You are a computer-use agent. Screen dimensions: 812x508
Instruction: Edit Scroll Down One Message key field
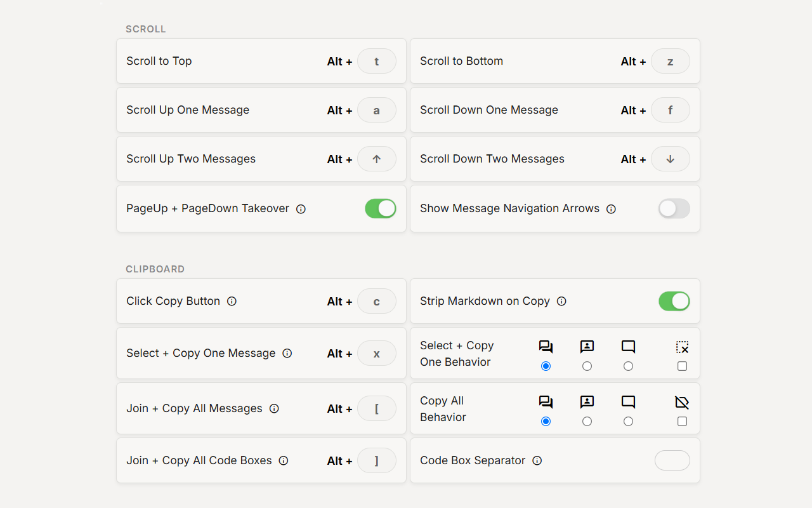[x=671, y=110]
